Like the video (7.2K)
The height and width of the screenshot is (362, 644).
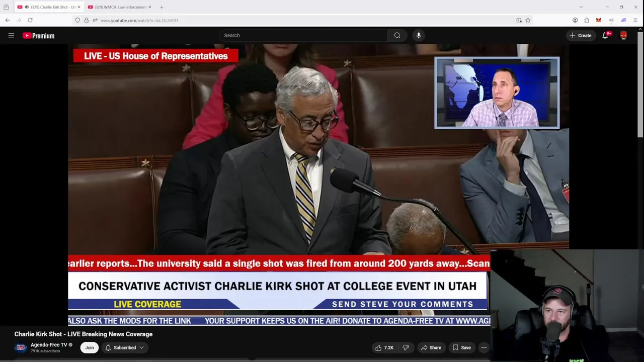pos(384,347)
